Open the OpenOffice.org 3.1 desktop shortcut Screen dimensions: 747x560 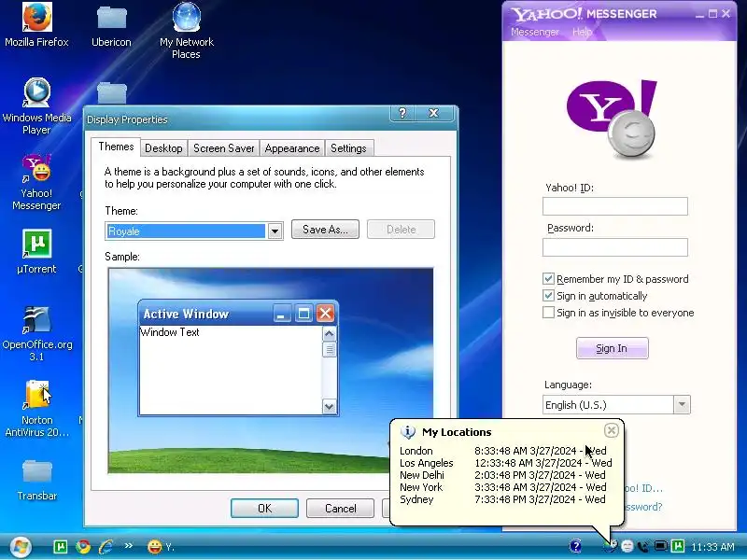click(36, 333)
